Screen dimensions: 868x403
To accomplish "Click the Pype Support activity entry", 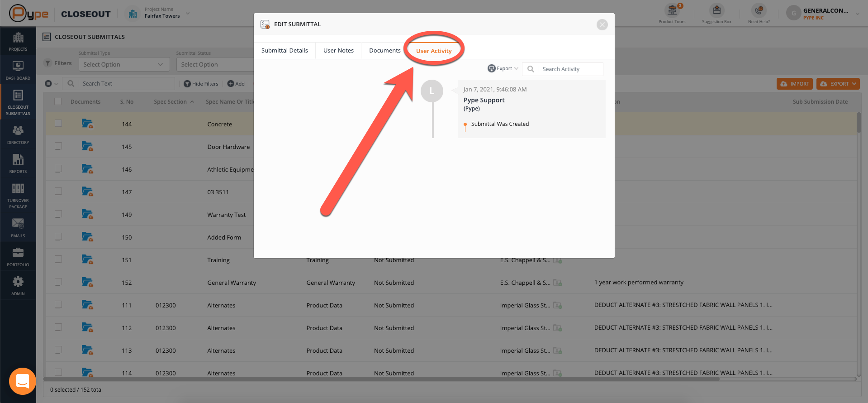I will (531, 109).
